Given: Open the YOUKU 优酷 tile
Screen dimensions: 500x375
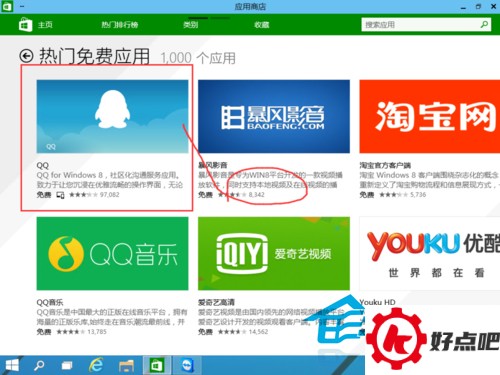Looking at the screenshot, I should point(430,253).
